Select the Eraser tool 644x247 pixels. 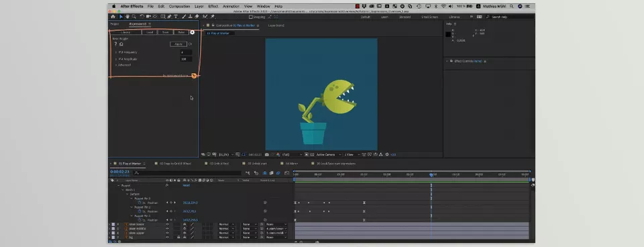click(x=197, y=16)
